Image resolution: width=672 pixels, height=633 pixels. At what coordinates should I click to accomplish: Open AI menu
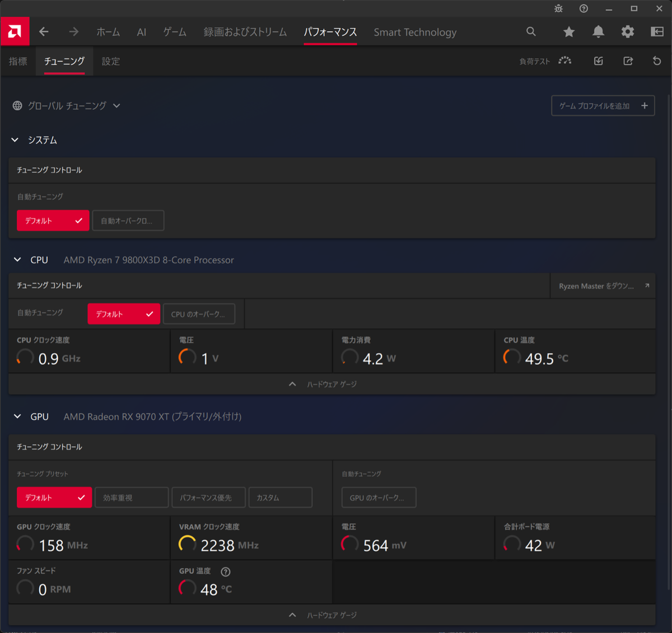(142, 32)
